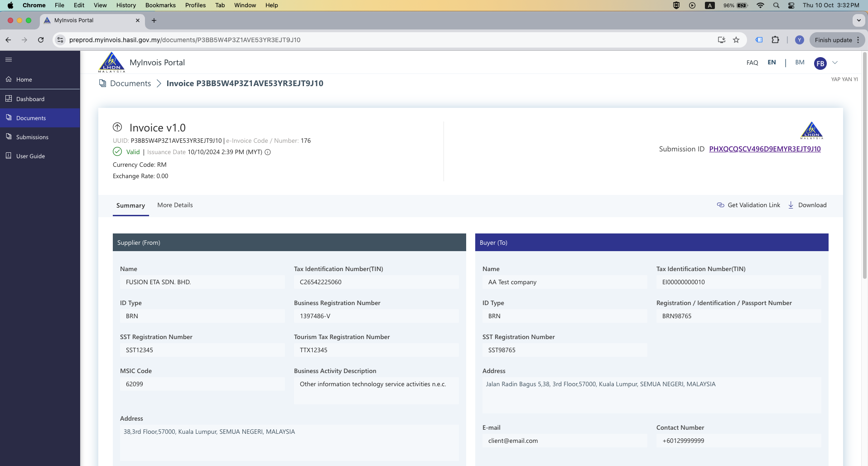Click the issuance date info icon
Screen dimensions: 868x466
268,152
